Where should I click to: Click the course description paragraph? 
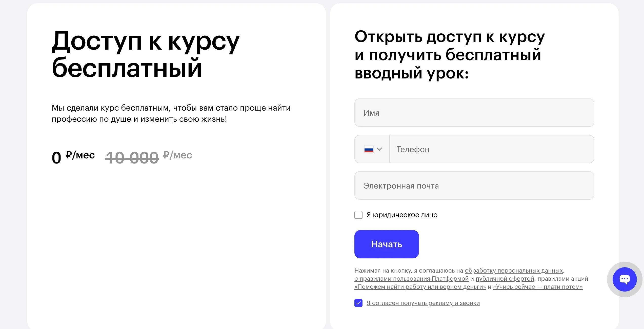pos(171,113)
